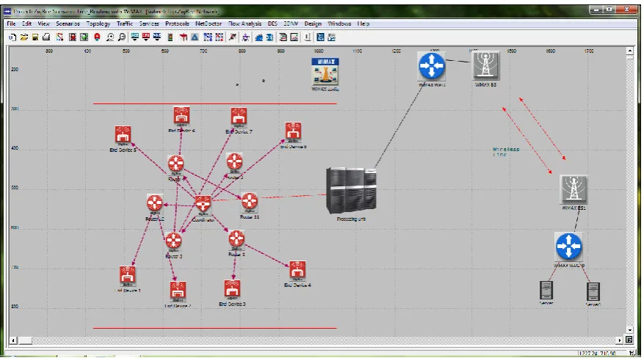
Task: Select End Device 3 node
Action: (x=233, y=290)
